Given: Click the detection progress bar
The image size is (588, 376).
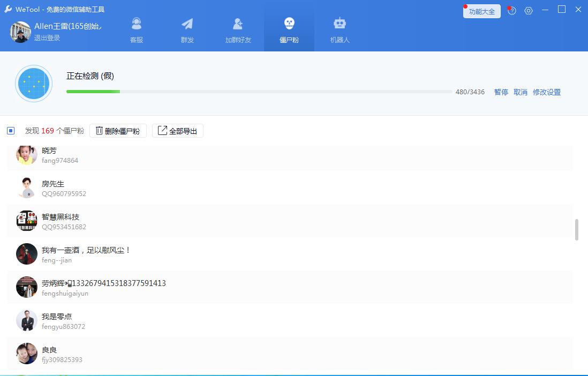Looking at the screenshot, I should [x=259, y=92].
